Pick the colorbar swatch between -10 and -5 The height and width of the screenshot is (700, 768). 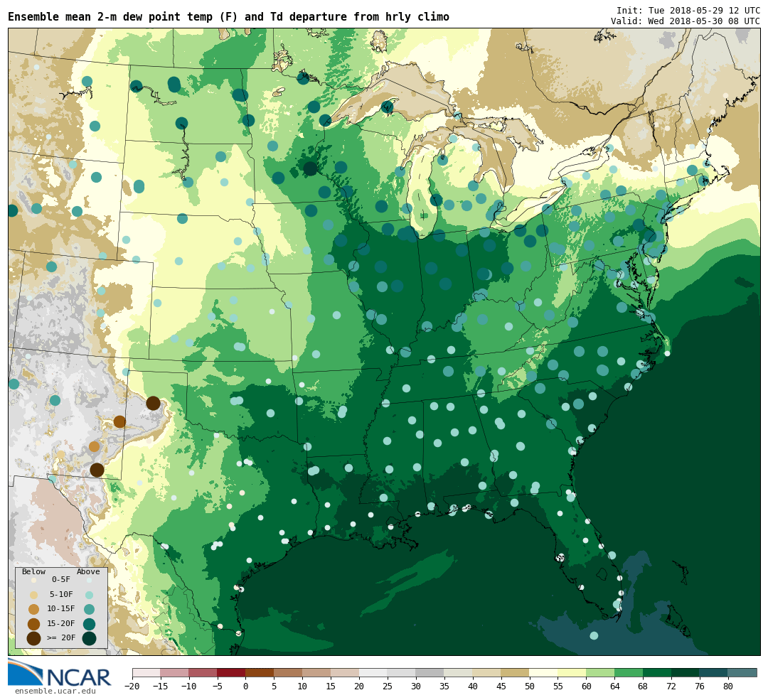[203, 672]
